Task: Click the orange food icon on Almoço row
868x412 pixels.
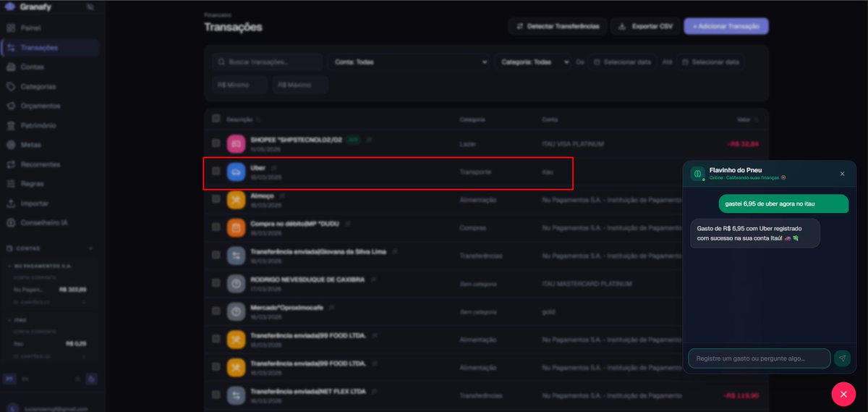Action: click(x=237, y=200)
